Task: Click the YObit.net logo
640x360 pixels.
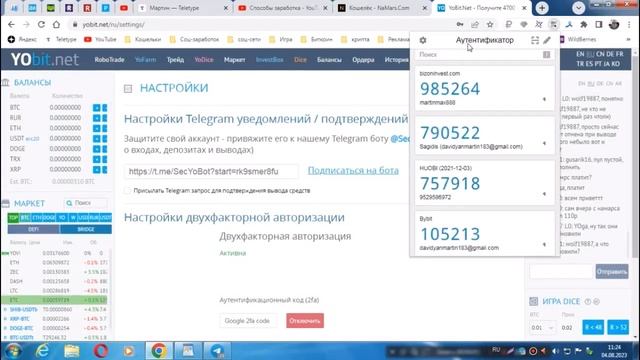Action: [x=45, y=60]
